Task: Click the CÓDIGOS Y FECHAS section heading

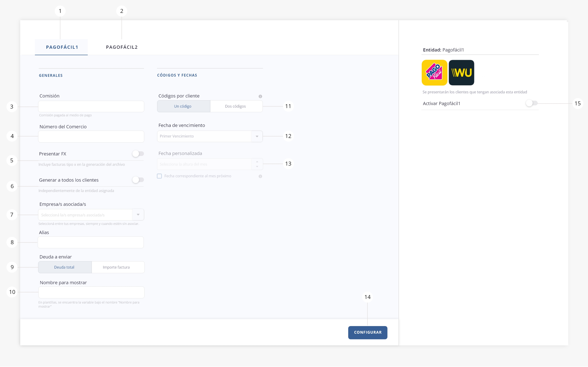Action: tap(177, 75)
